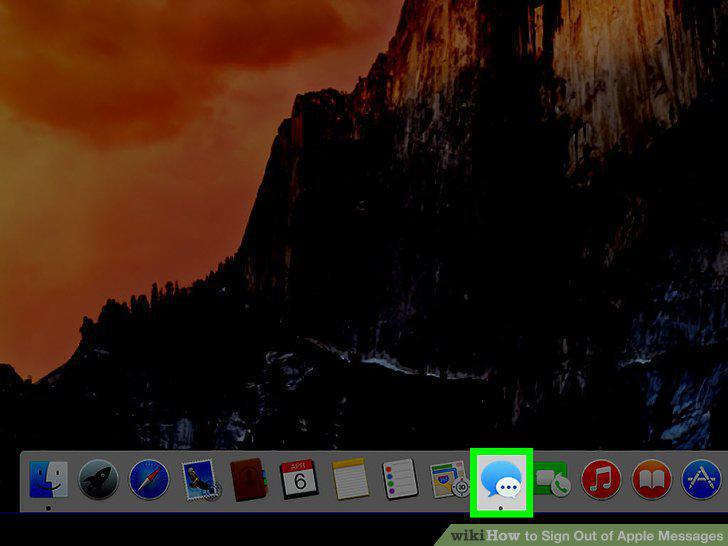Launch Launchpad rocket icon
This screenshot has width=728, height=546.
98,479
